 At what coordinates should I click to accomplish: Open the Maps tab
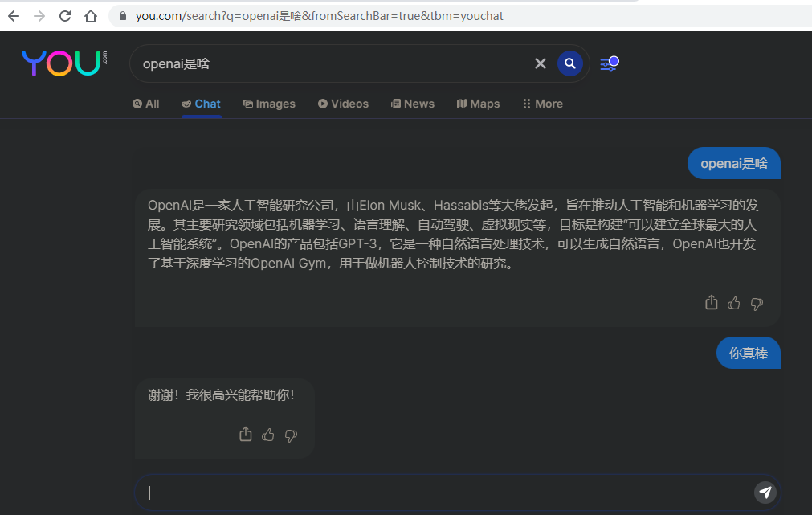point(478,104)
